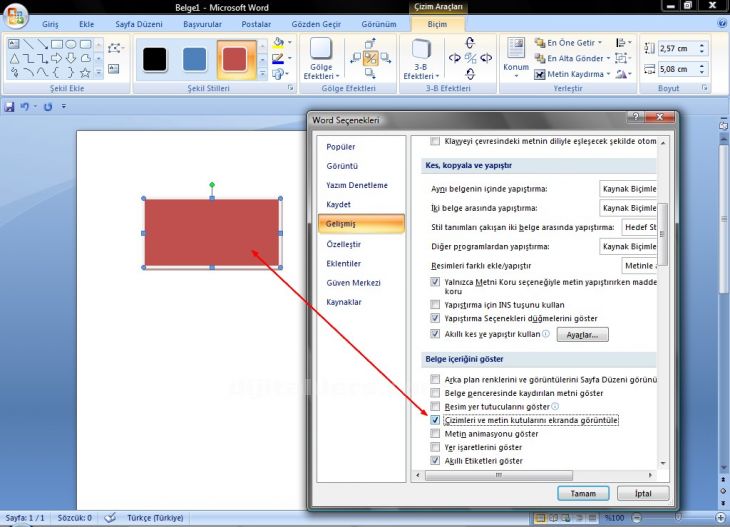Click the shape height 2,57 cm field
This screenshot has width=730, height=527.
677,48
